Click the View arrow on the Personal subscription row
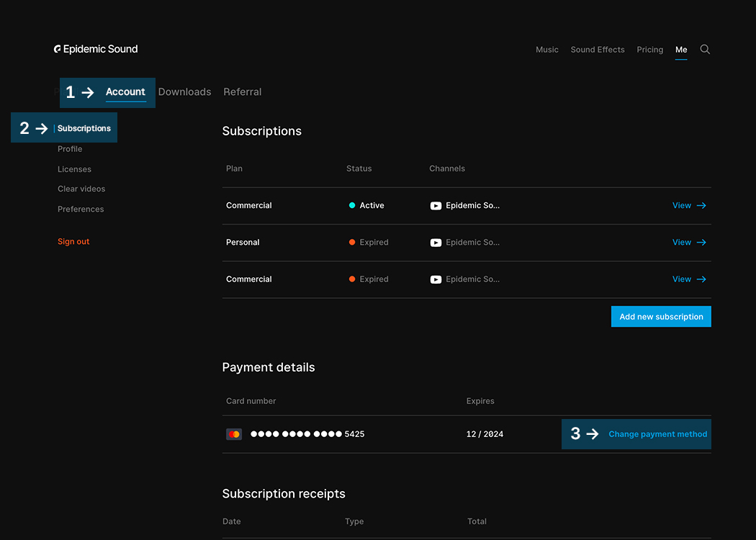Image resolution: width=756 pixels, height=540 pixels. [x=701, y=242]
